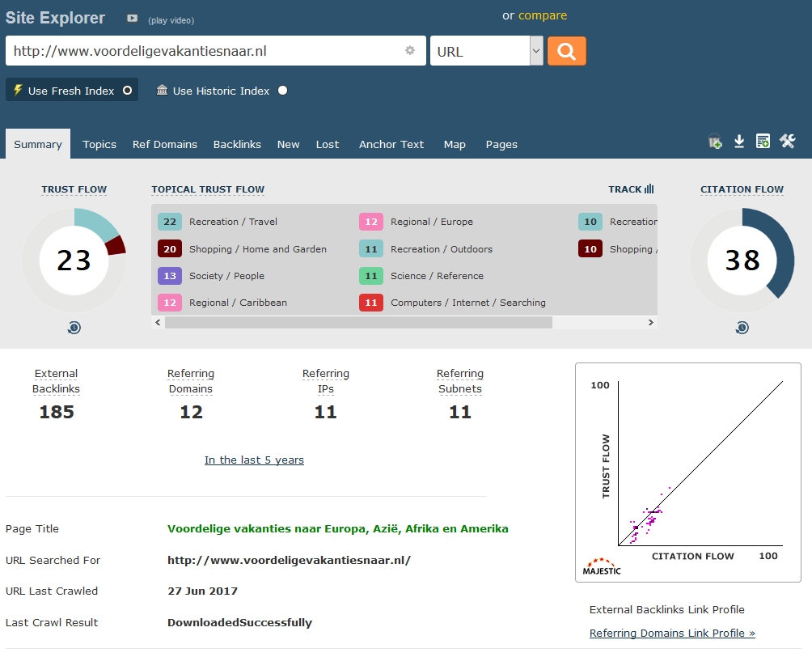
Task: Open the Ref Domains tab
Action: (165, 144)
